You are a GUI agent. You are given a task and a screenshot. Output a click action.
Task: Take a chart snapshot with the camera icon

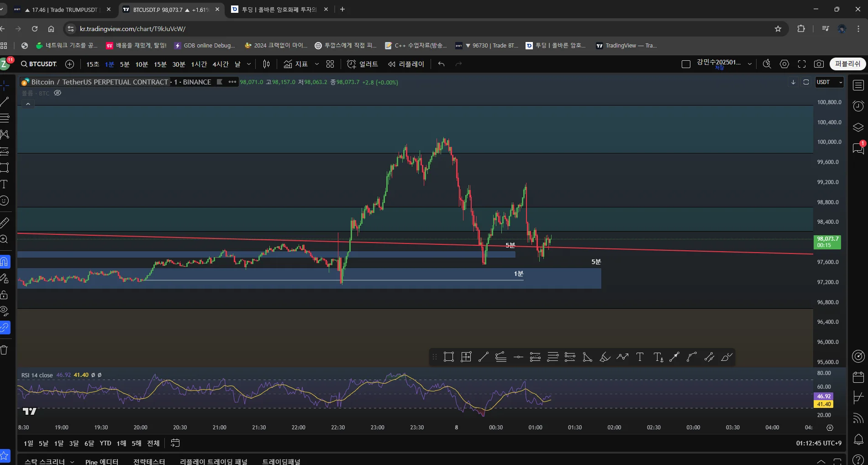coord(819,64)
